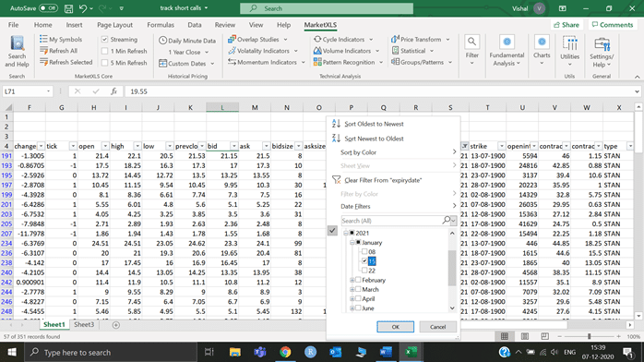The height and width of the screenshot is (362, 644).
Task: Sort Newest to Oldest
Action: 374,139
